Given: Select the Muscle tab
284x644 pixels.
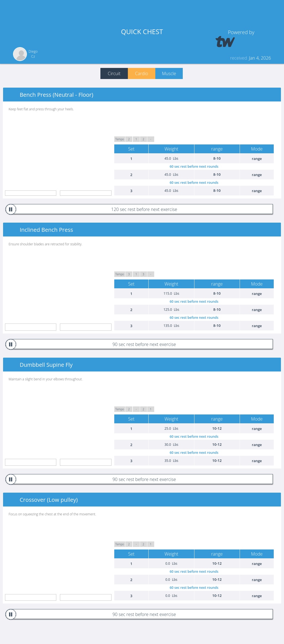Looking at the screenshot, I should tap(169, 73).
